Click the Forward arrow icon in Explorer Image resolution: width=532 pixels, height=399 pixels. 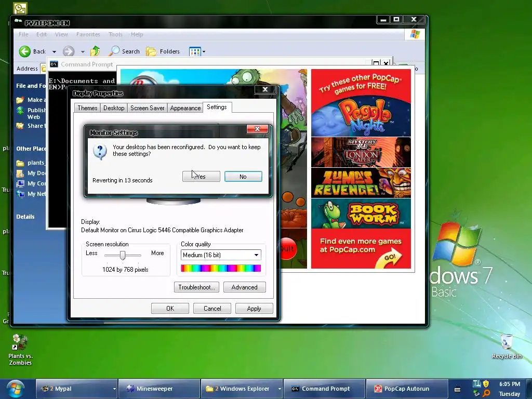tap(69, 51)
